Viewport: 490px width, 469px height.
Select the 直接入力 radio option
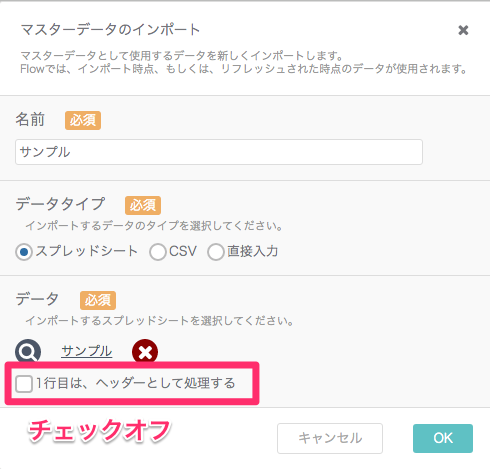216,252
